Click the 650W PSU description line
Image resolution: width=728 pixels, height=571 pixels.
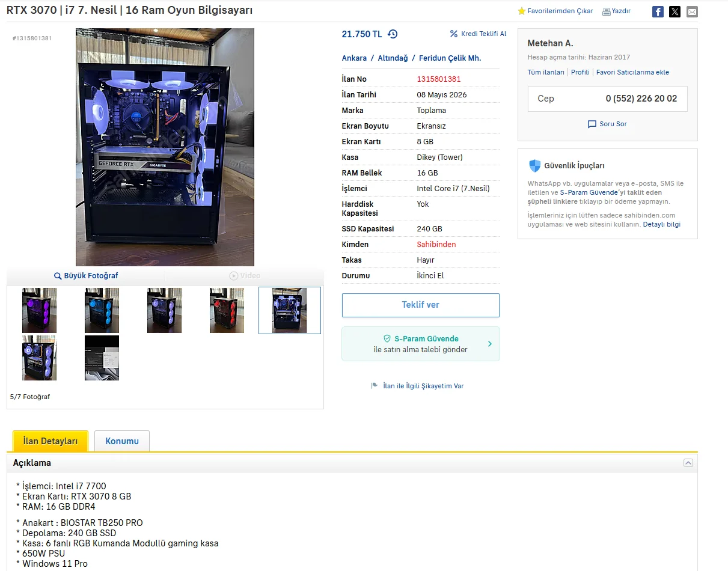(41, 554)
